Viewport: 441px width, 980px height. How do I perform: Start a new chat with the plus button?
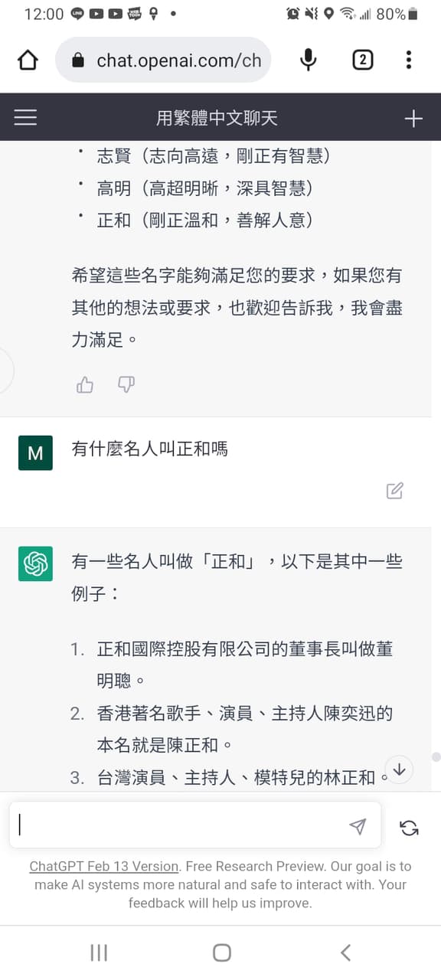[x=413, y=117]
